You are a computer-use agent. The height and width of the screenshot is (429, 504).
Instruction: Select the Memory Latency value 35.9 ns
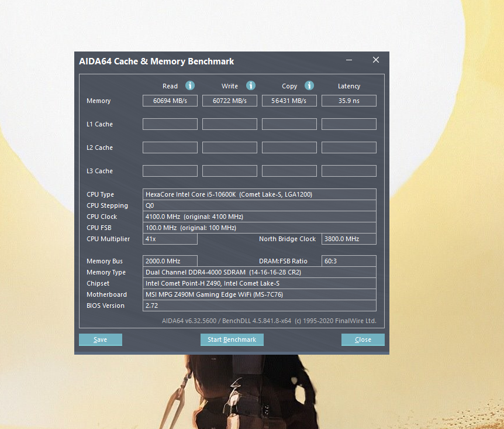(348, 101)
